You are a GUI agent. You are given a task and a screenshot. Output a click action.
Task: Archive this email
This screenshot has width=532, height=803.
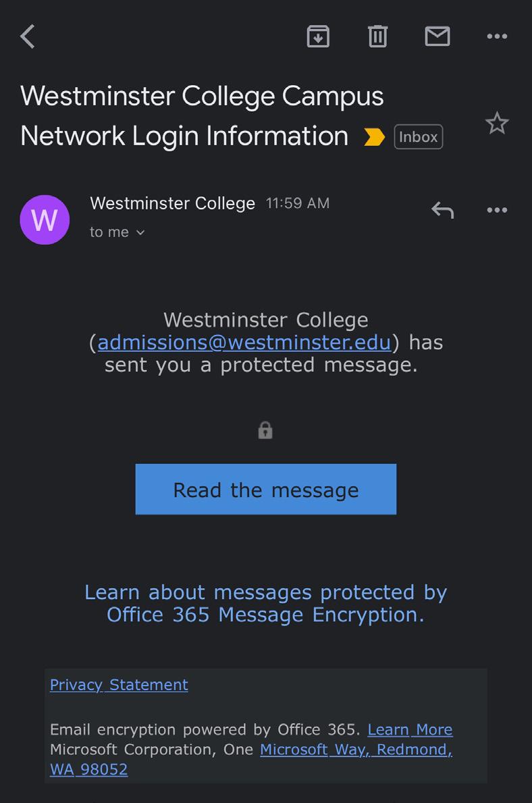click(318, 36)
